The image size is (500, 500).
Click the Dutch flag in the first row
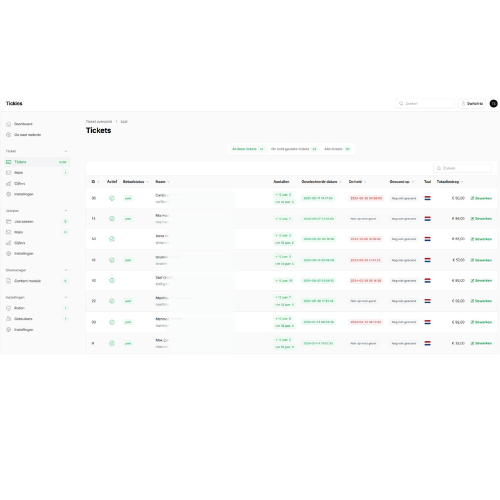[x=427, y=198]
